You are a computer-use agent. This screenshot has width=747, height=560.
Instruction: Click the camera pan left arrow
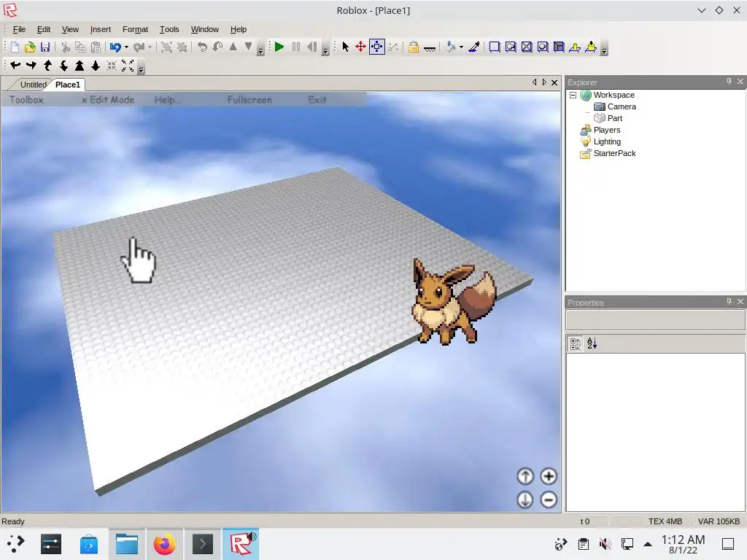click(x=15, y=66)
